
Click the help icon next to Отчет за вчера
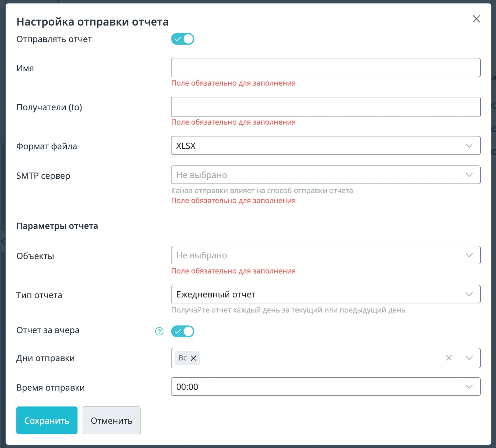click(x=159, y=331)
